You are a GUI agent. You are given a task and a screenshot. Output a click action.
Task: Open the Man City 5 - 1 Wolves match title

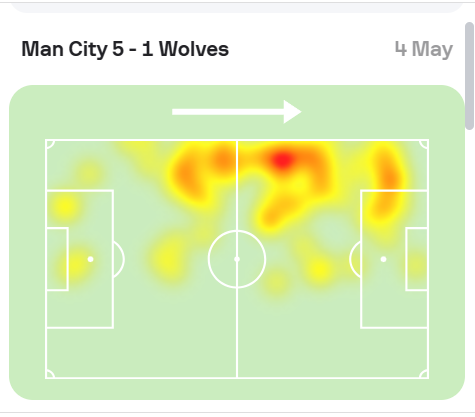click(x=125, y=49)
